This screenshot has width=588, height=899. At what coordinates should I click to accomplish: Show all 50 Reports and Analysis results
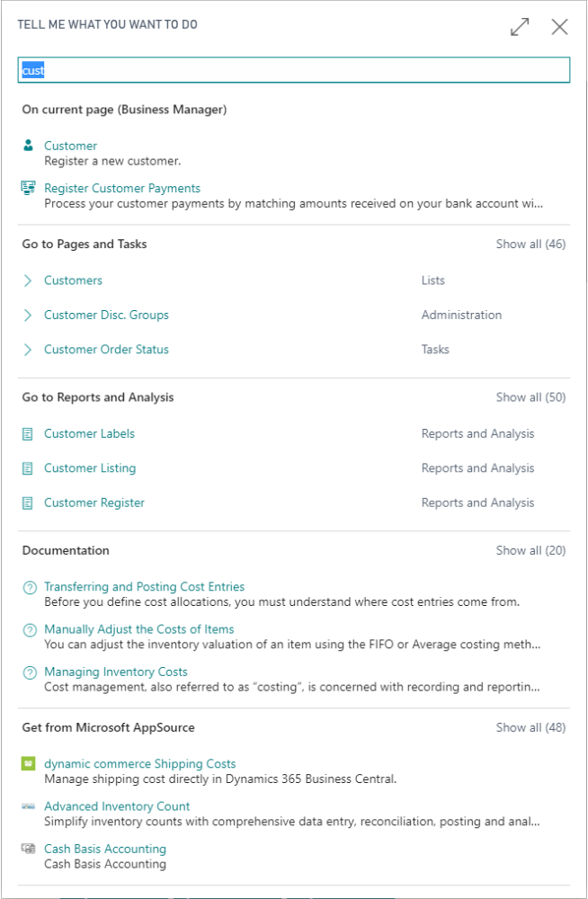530,397
